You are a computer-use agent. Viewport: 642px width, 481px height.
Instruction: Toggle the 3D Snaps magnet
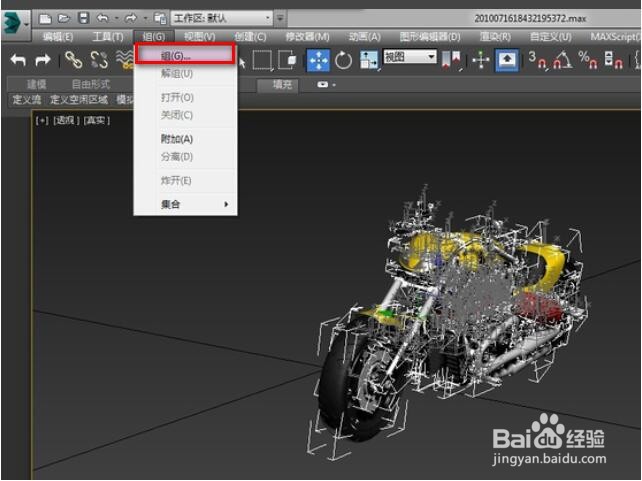[537, 60]
